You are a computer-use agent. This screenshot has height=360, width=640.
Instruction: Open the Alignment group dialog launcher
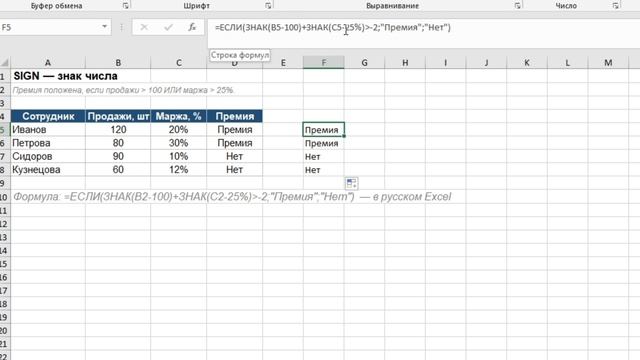(x=517, y=6)
